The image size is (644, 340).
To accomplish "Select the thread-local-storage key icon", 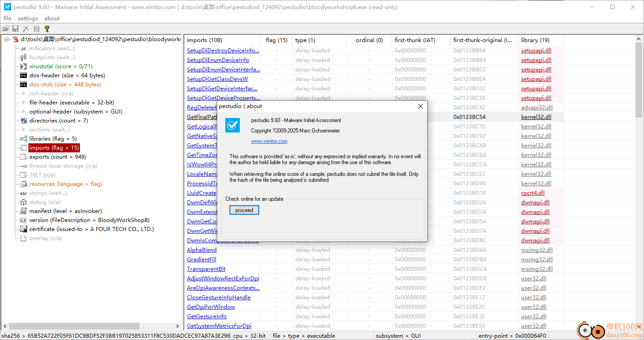I will [x=23, y=166].
